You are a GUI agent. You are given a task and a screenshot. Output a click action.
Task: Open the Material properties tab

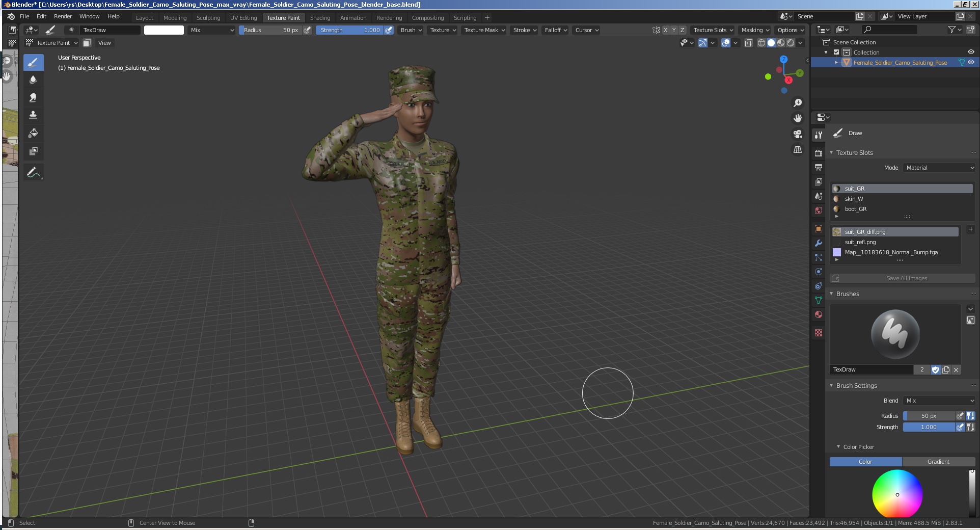coord(819,314)
